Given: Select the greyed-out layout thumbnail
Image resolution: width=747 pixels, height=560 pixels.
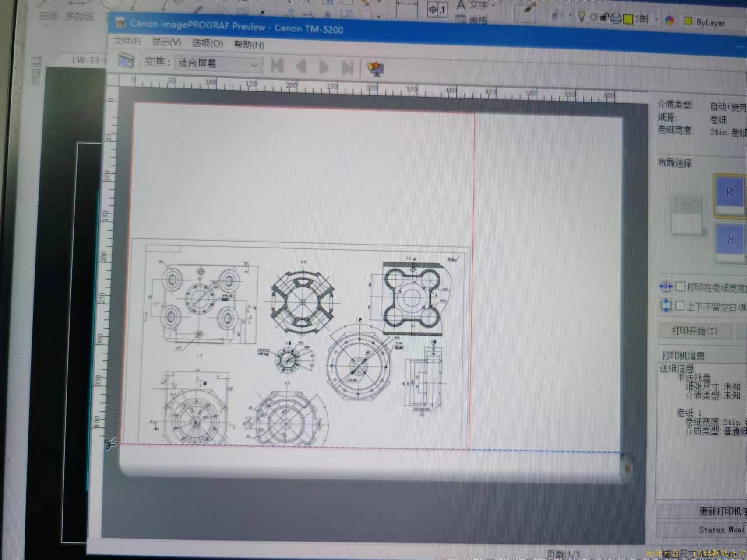Looking at the screenshot, I should pos(688,214).
